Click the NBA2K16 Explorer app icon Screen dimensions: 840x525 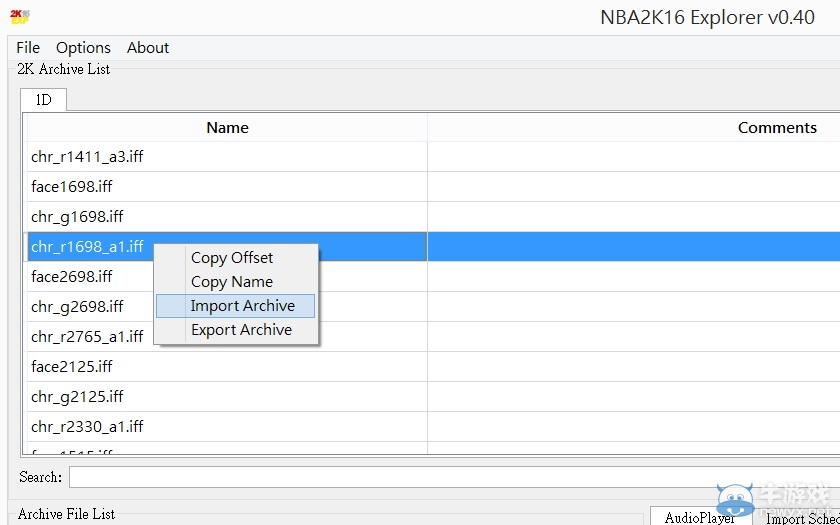click(x=20, y=17)
